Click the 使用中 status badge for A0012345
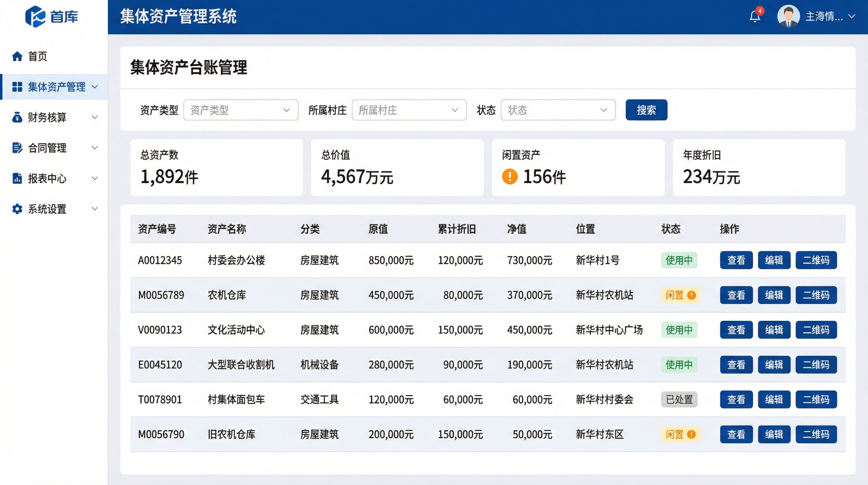This screenshot has height=485, width=868. [679, 260]
